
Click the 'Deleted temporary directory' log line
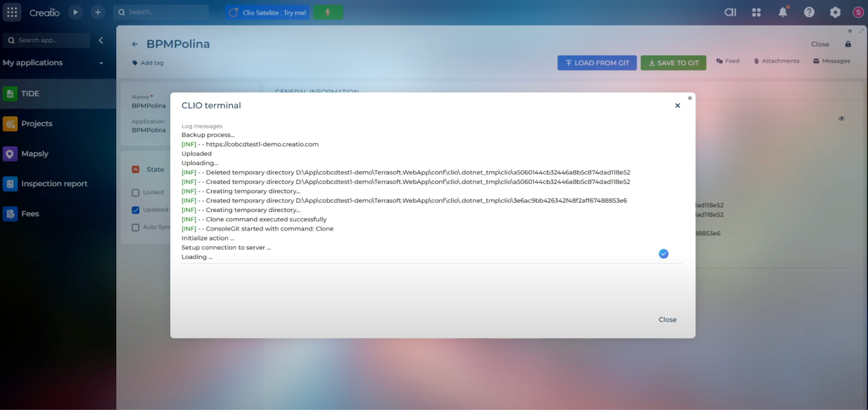pos(406,172)
